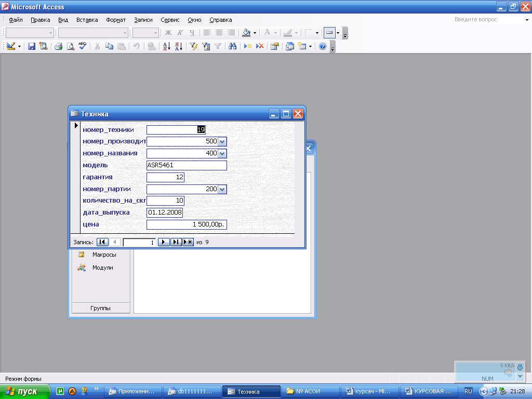Sort records ascending with the A-Я icon
This screenshot has width=532, height=399.
pos(167,46)
